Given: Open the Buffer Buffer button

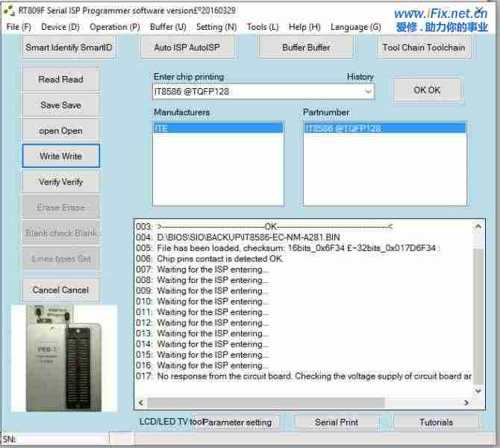Looking at the screenshot, I should pos(306,48).
